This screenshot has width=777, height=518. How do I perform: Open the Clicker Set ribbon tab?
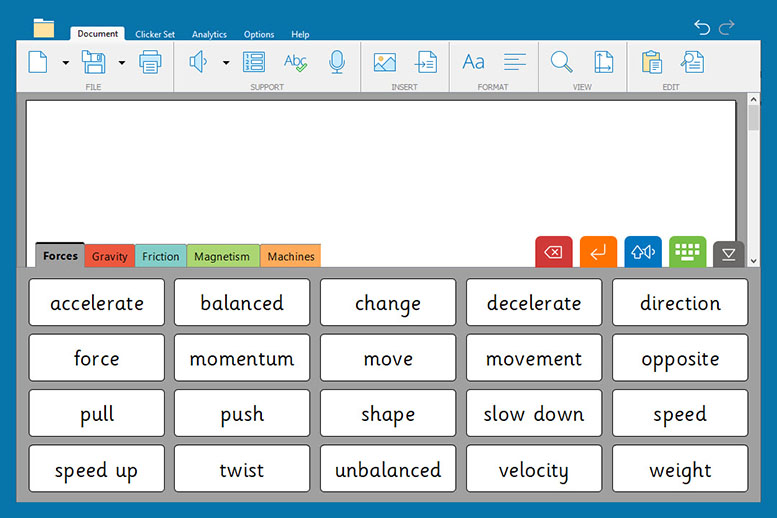point(155,34)
